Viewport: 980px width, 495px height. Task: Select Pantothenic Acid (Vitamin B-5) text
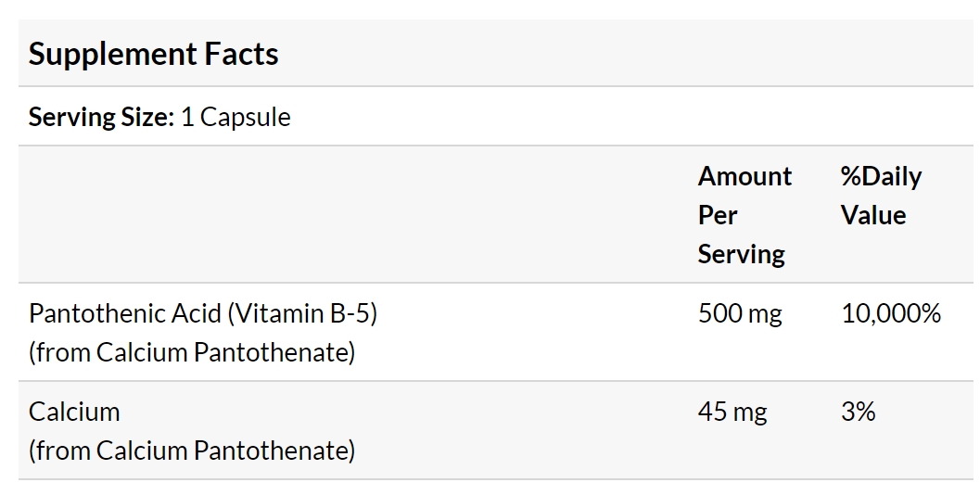[203, 313]
